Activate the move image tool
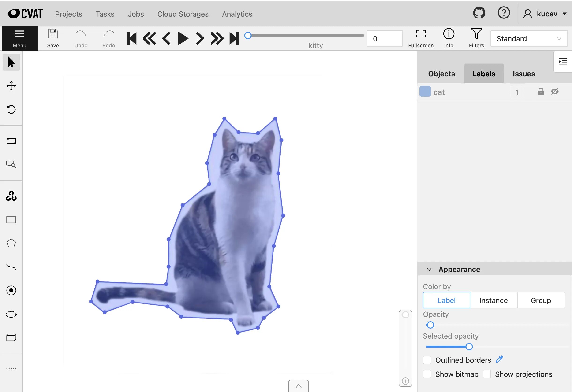 (x=11, y=85)
